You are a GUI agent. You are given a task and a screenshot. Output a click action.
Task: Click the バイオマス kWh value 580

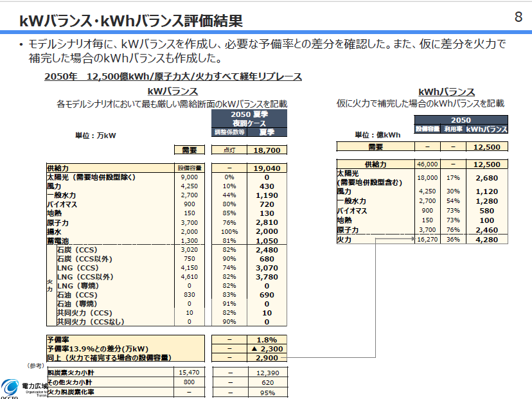point(487,211)
